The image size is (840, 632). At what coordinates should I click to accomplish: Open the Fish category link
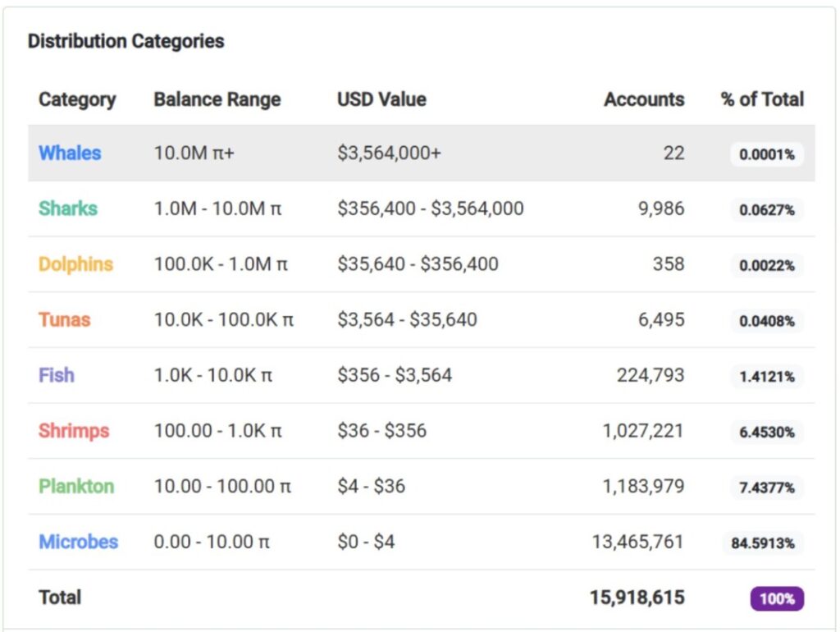(57, 375)
